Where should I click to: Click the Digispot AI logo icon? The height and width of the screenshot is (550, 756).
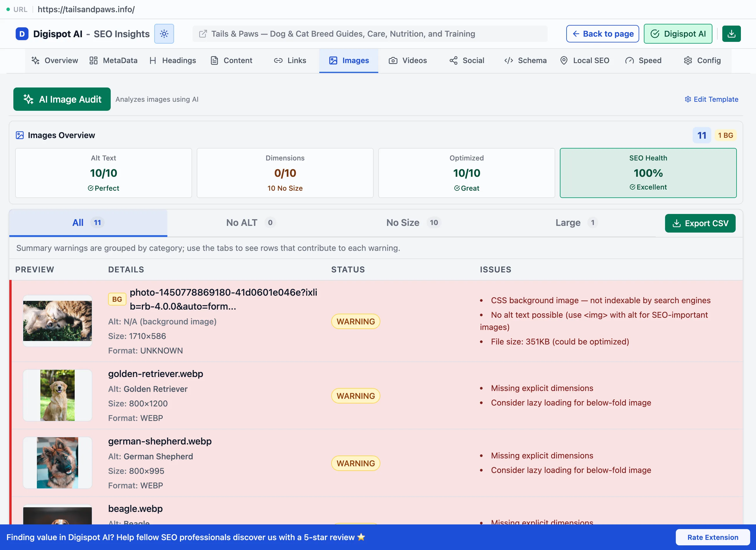[x=22, y=34]
